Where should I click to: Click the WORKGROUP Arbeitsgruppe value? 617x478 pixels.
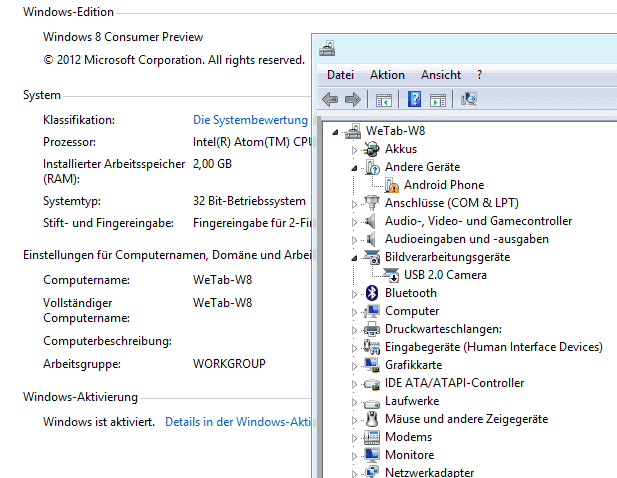(x=229, y=364)
